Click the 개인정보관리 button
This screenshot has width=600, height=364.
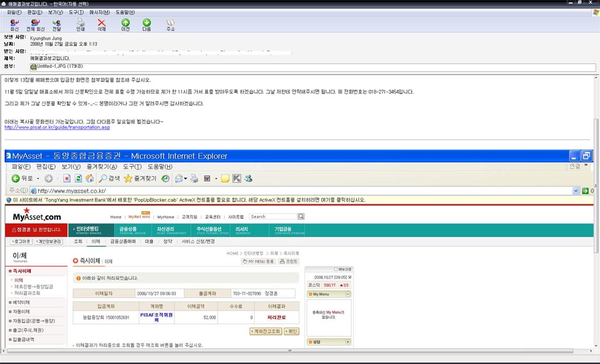click(49, 242)
